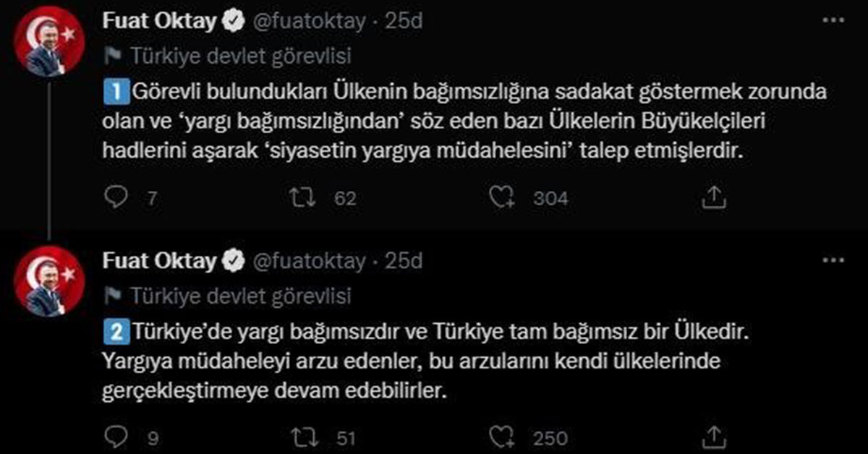Click the verified badge on first tweet

(x=233, y=22)
